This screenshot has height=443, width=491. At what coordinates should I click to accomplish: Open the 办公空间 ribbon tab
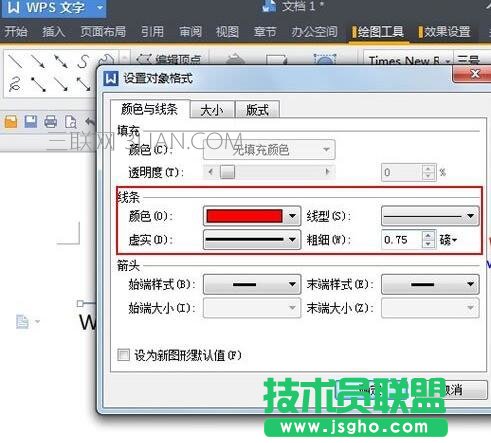[314, 32]
